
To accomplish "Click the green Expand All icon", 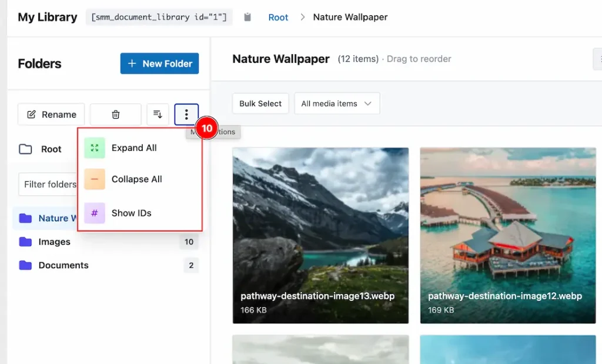I will coord(95,148).
